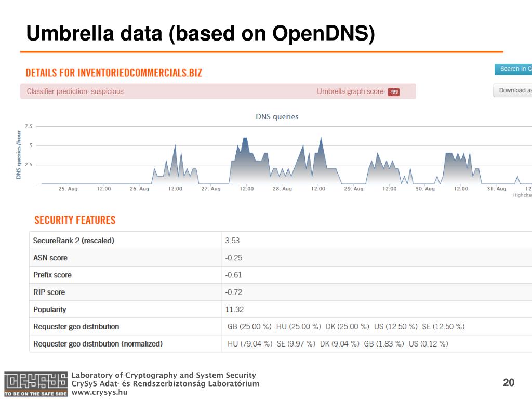Click the -99 Umbrella graph score badge

pos(394,92)
